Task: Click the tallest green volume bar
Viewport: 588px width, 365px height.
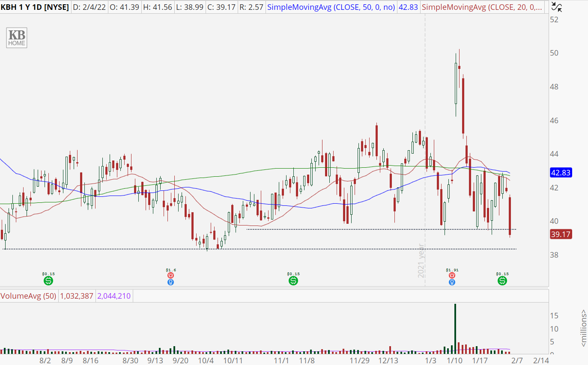Action: coord(455,327)
